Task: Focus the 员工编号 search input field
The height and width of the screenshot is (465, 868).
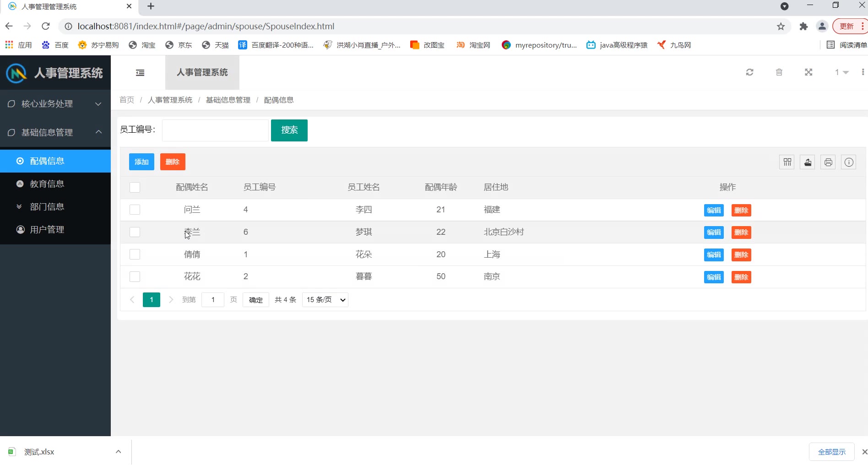Action: pos(215,130)
